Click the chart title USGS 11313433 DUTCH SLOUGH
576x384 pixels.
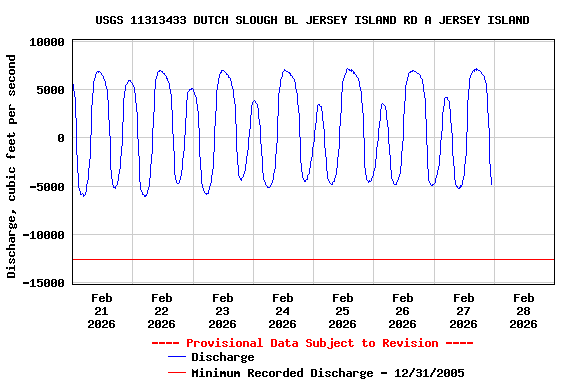312,20
